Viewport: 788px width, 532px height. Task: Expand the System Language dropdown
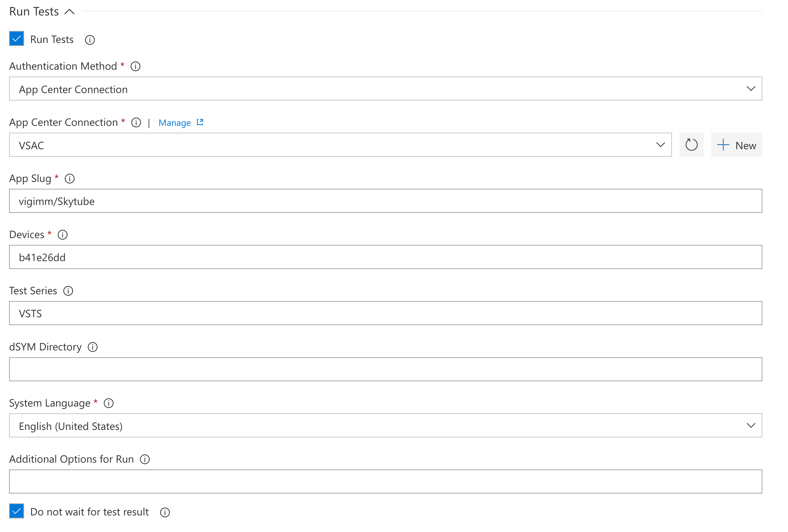click(751, 425)
